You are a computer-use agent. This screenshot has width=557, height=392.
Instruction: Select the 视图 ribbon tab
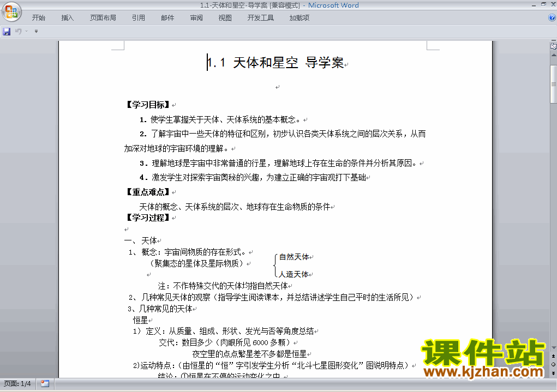coord(225,18)
